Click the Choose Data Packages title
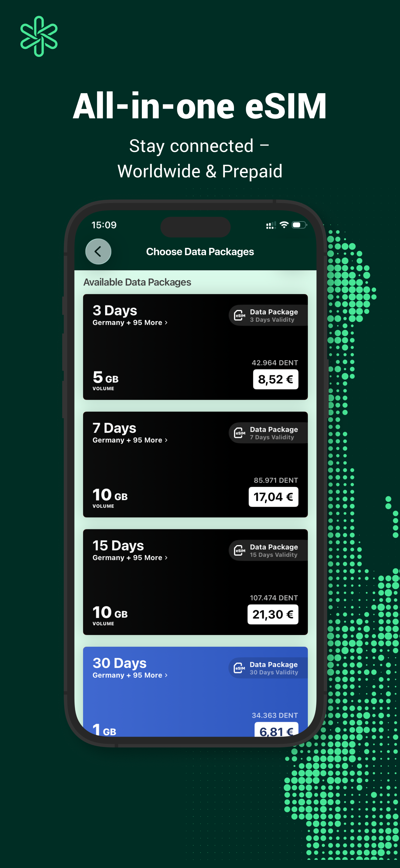Screen dimensions: 400x868 point(200,252)
